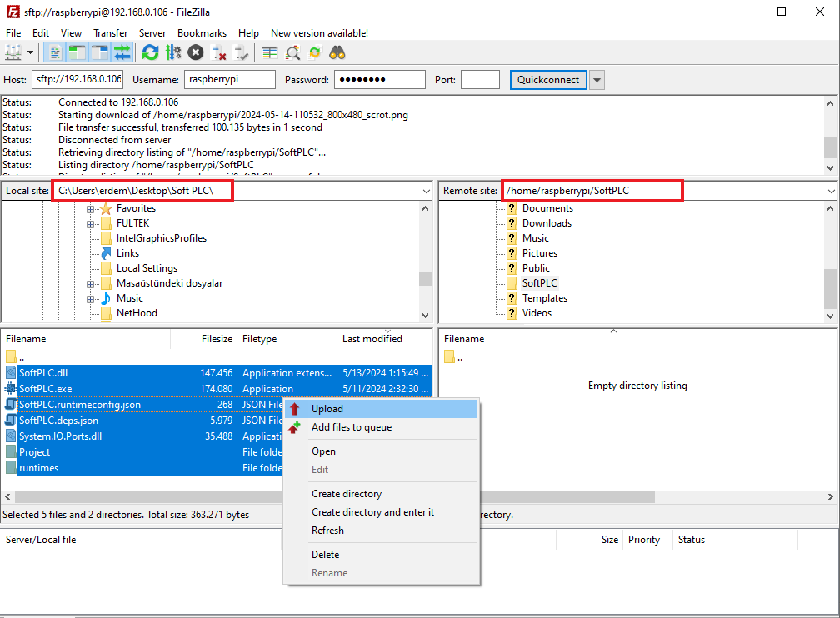The height and width of the screenshot is (618, 840).
Task: Open the Quickconnect history dropdown arrow
Action: [x=597, y=80]
